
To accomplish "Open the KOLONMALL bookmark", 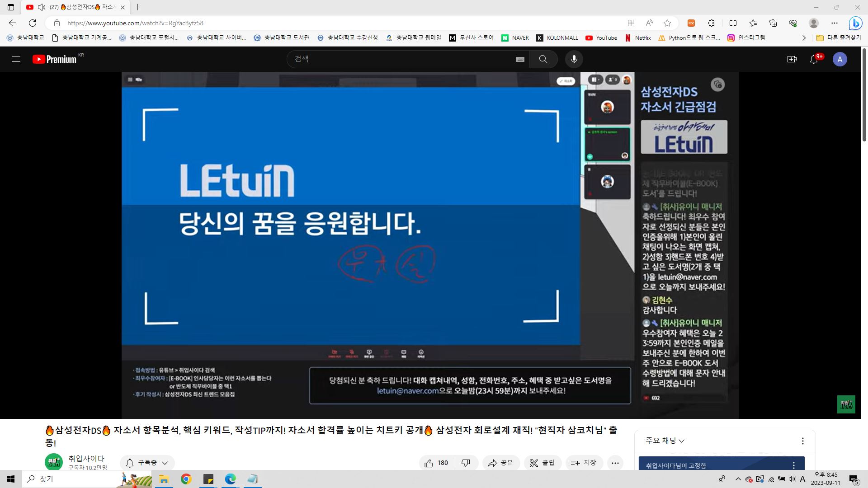I will 557,38.
